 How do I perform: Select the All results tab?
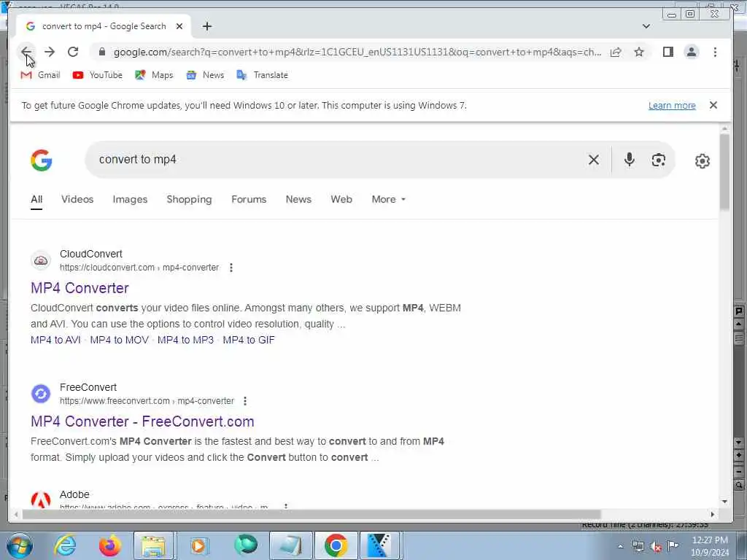click(x=36, y=200)
